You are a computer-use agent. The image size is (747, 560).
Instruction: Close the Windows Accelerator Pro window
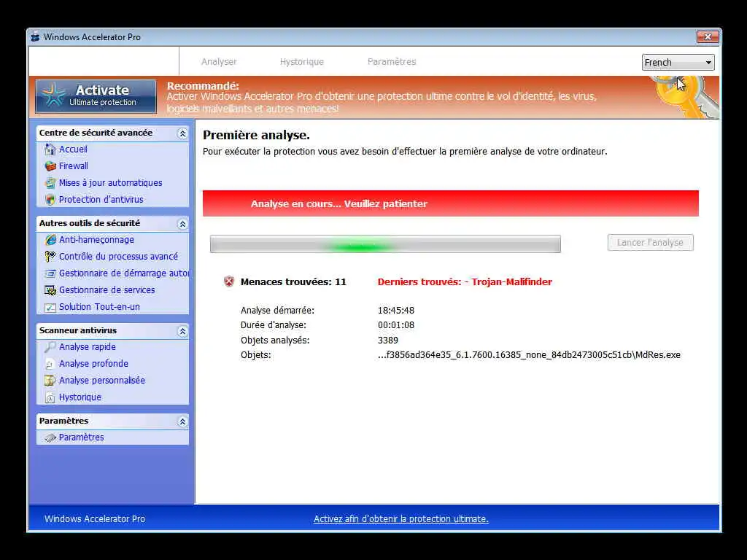pos(708,36)
